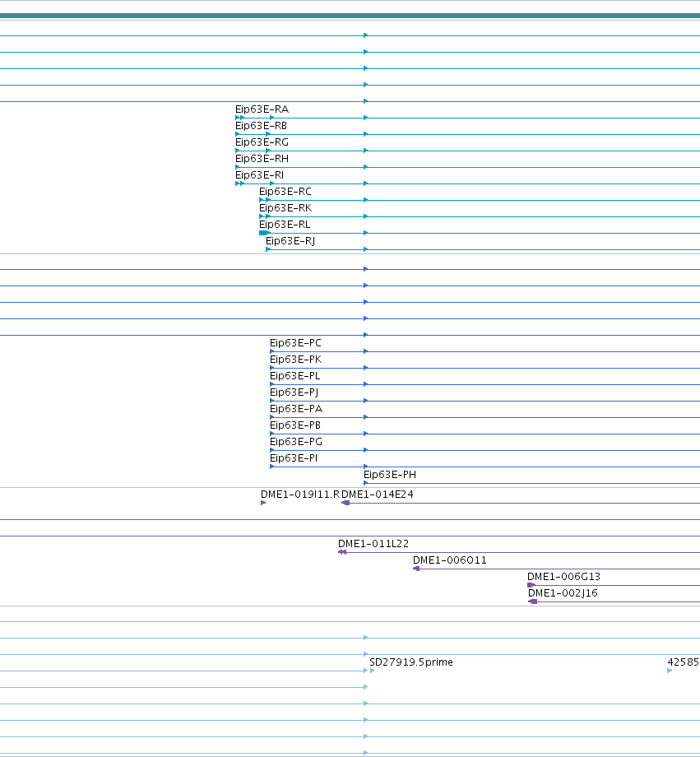Select the 42585 feature label

point(683,662)
